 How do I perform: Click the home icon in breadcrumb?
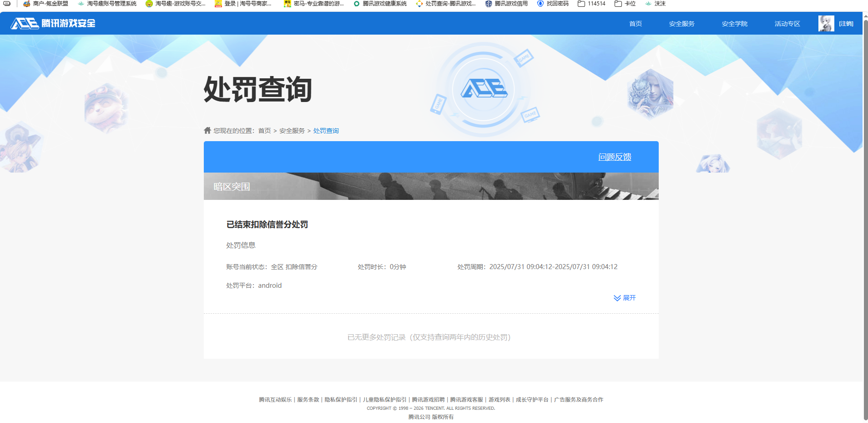pos(207,131)
